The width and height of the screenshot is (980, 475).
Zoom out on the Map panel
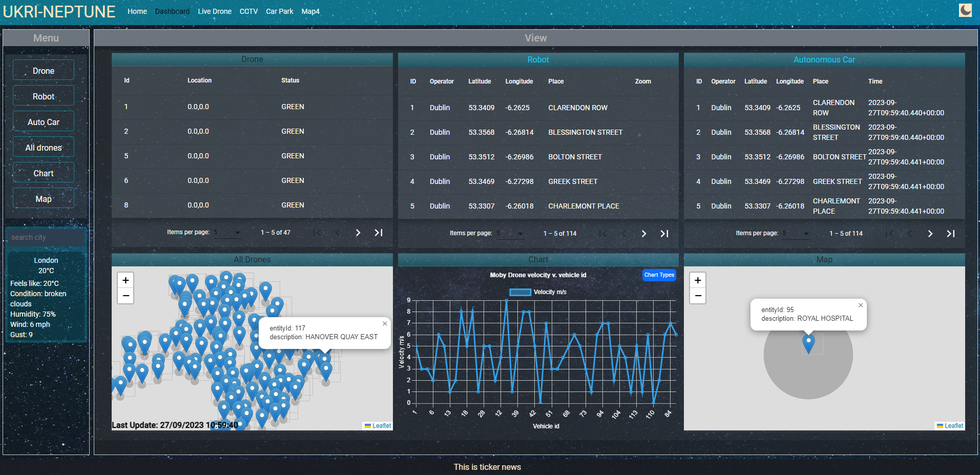pos(698,296)
